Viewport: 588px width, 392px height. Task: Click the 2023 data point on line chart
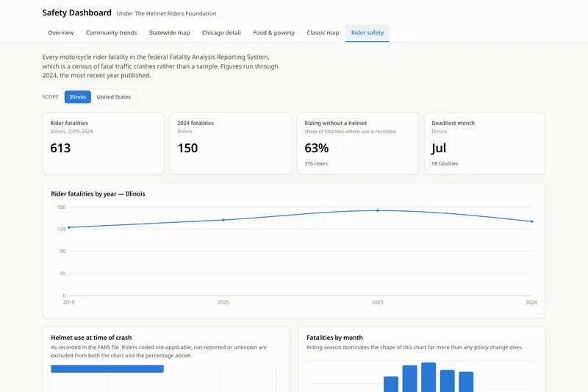tap(378, 210)
